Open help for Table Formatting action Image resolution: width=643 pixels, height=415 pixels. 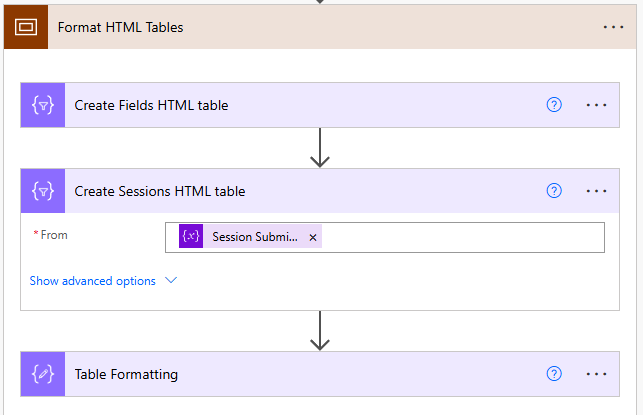pos(555,375)
